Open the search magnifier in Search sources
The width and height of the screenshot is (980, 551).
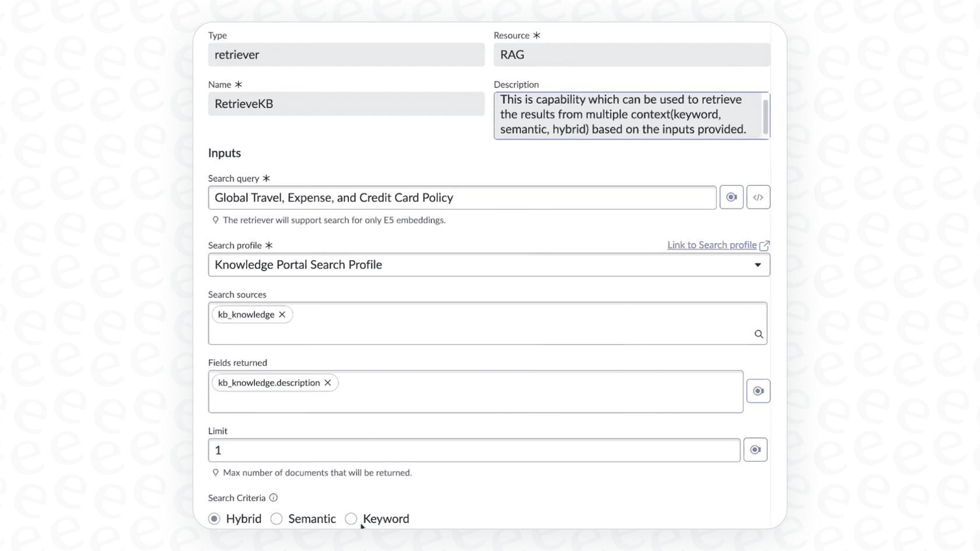tap(758, 334)
